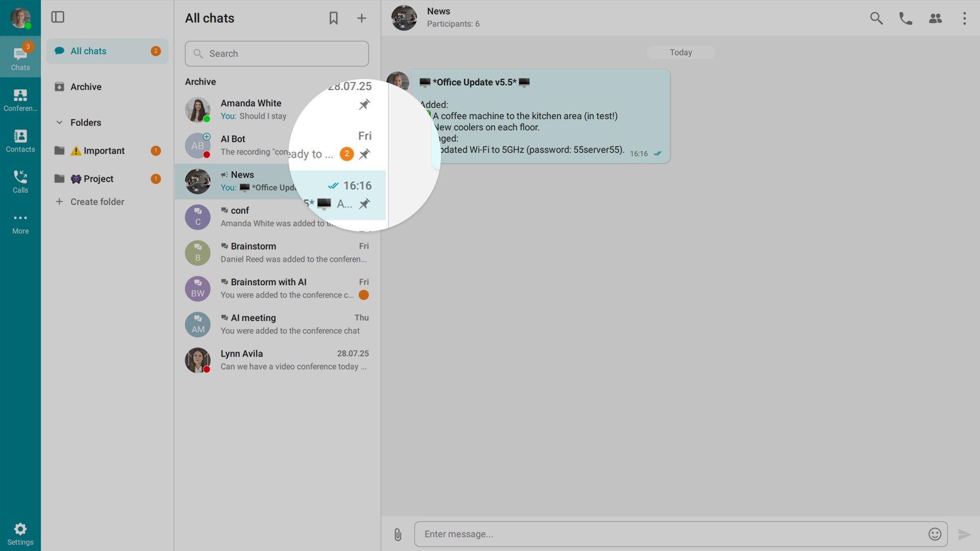Viewport: 980px width, 551px height.
Task: Click the chat Search input field
Action: tap(277, 54)
